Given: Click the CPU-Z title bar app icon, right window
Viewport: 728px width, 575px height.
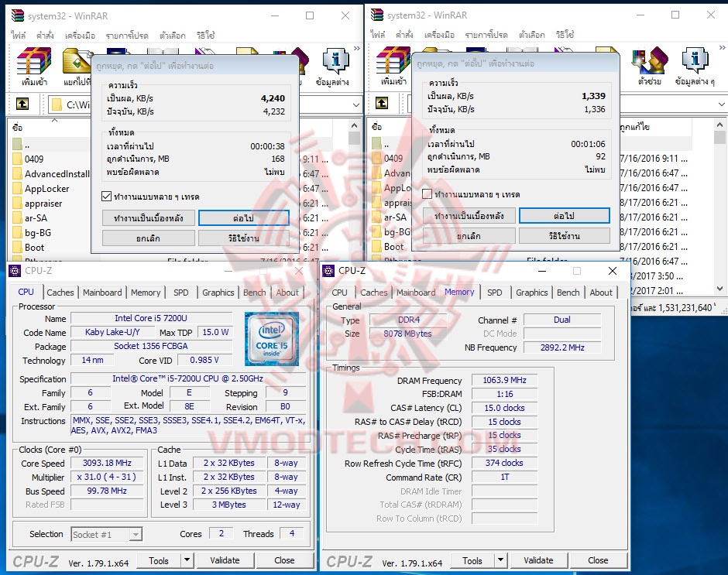Looking at the screenshot, I should pos(328,271).
